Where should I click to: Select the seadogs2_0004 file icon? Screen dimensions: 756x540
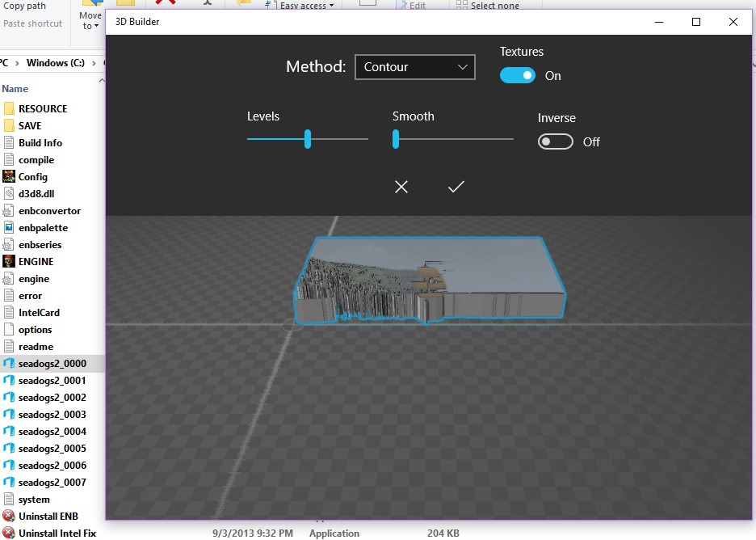(x=9, y=432)
